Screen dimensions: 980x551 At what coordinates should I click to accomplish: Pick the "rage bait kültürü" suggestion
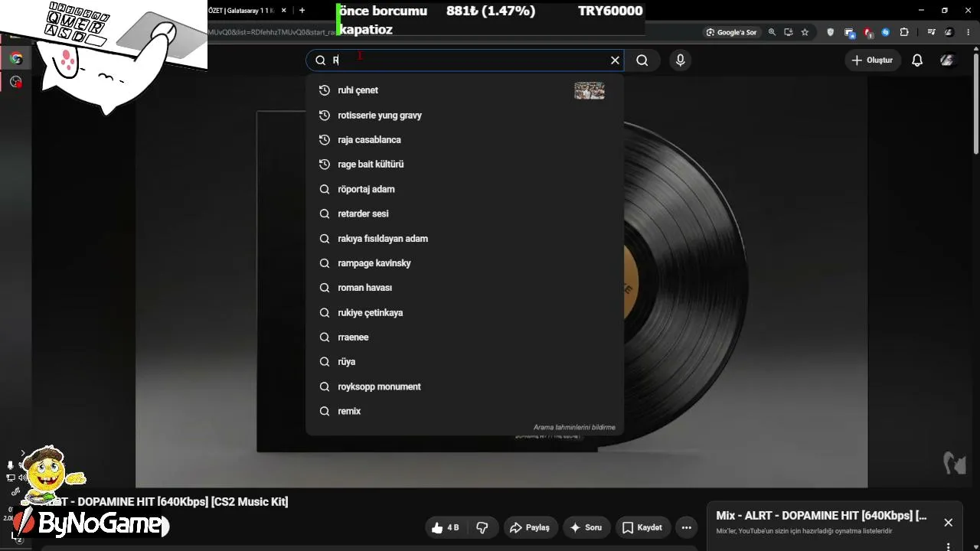[x=464, y=165]
